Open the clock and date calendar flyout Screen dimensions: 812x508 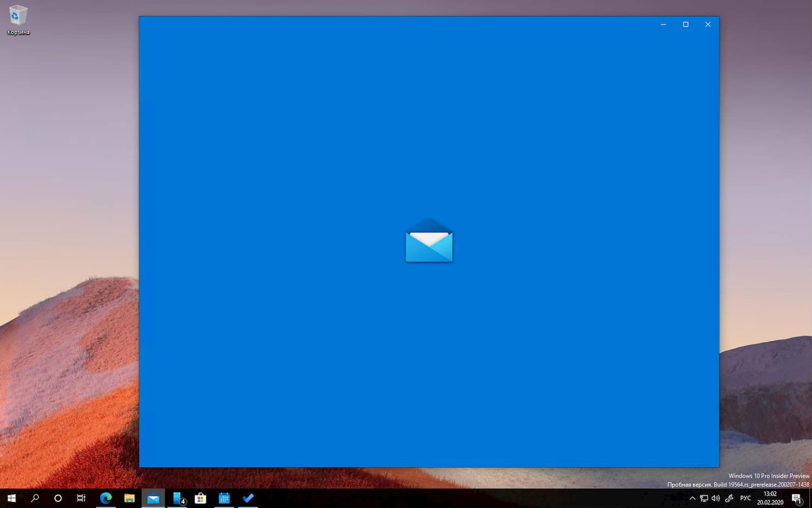tap(769, 498)
